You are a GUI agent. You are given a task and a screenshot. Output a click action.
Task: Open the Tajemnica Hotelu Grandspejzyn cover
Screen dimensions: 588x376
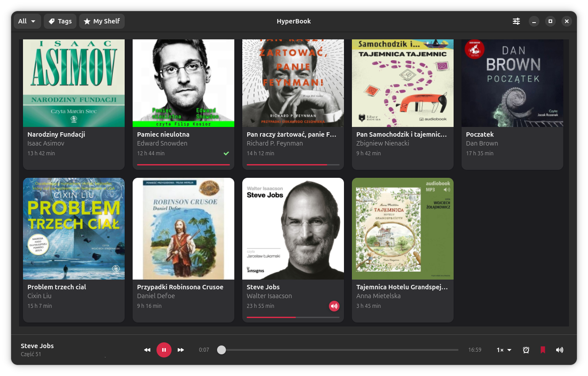pos(403,229)
